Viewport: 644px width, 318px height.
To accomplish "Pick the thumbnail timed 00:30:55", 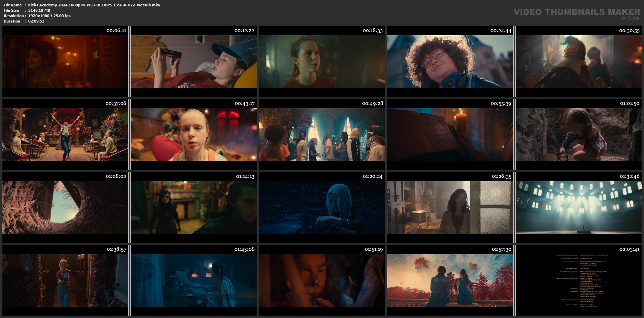I will click(x=578, y=62).
